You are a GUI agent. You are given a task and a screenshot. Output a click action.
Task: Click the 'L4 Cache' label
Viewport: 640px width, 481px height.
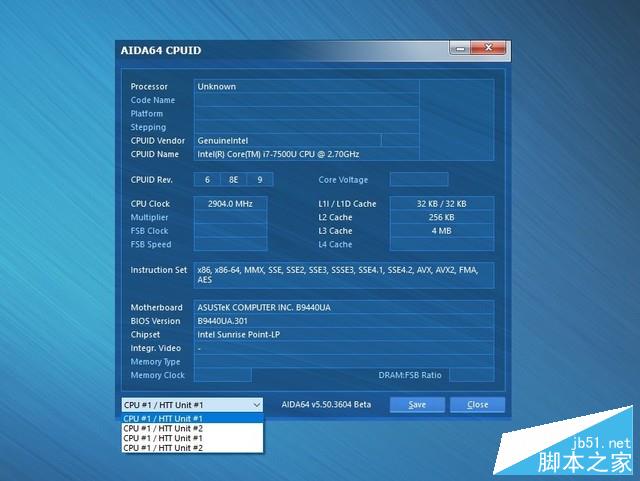tap(335, 245)
